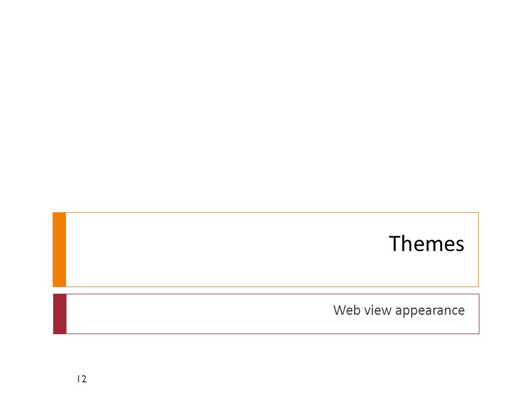
Task: Click the capital "T" in Themes
Action: [x=396, y=243]
